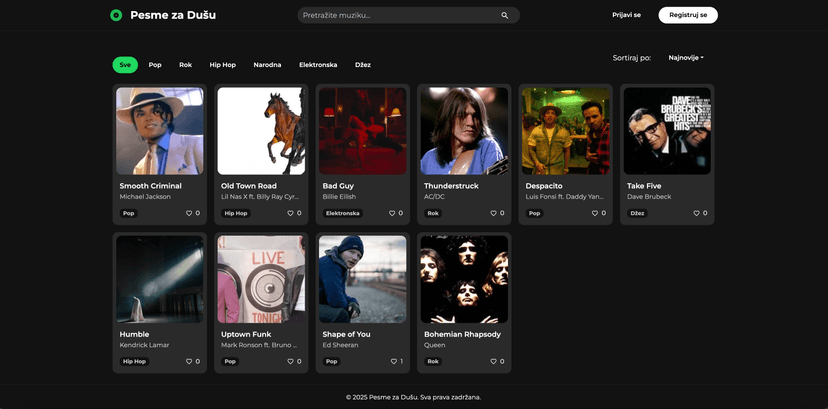Click the Rok tag on Thunderstruck
Viewport: 828px width, 409px height.
click(x=433, y=213)
